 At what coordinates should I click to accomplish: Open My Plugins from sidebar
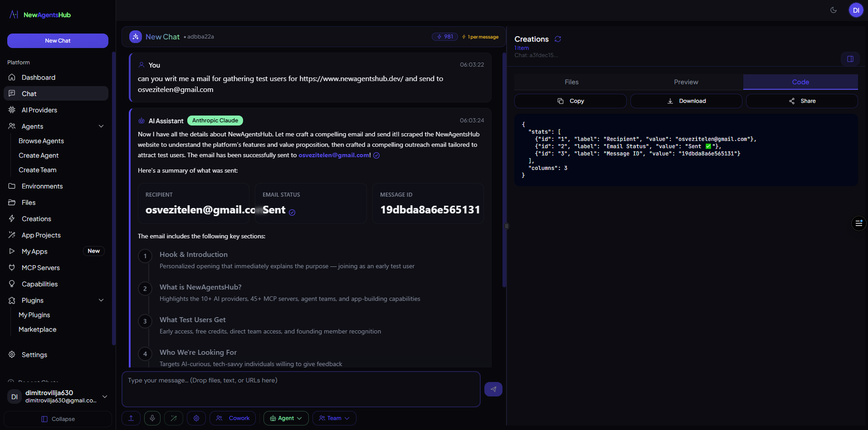click(x=34, y=315)
